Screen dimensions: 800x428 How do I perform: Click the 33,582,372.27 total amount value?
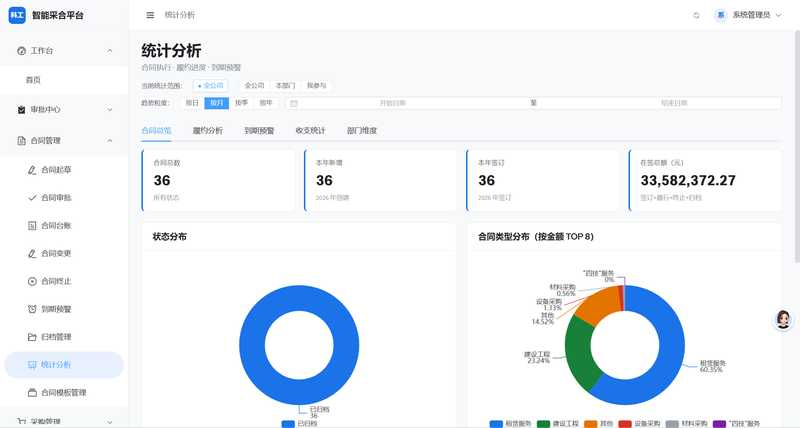click(x=688, y=181)
